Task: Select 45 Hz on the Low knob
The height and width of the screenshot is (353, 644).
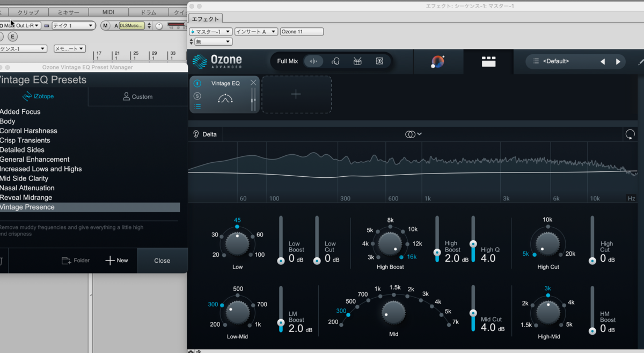Action: tap(237, 220)
